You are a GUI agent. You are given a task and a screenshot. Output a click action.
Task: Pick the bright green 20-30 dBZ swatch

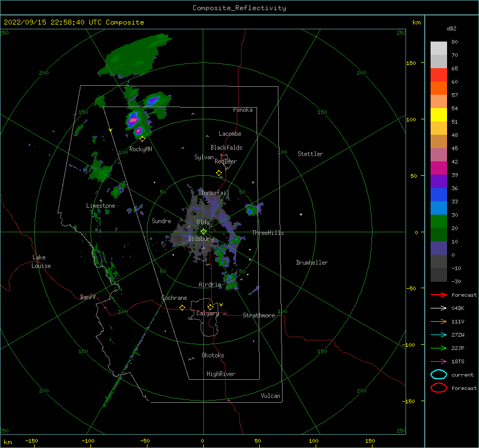(x=439, y=222)
